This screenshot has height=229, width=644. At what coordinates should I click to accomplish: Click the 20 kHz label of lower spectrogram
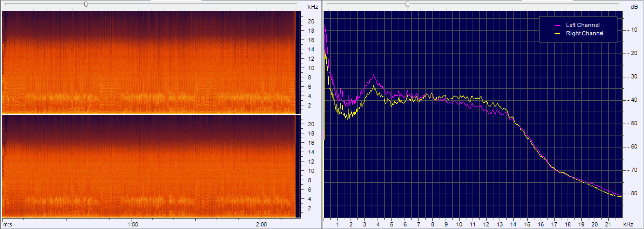coord(311,125)
